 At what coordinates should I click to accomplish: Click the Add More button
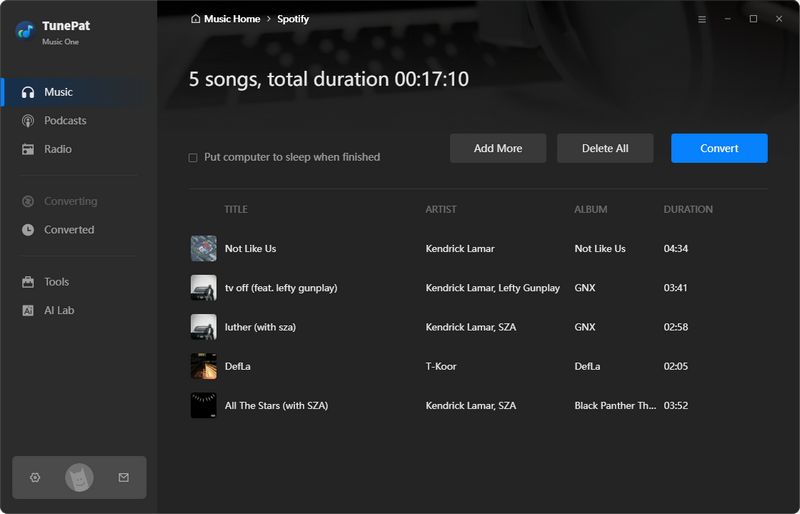(x=498, y=148)
